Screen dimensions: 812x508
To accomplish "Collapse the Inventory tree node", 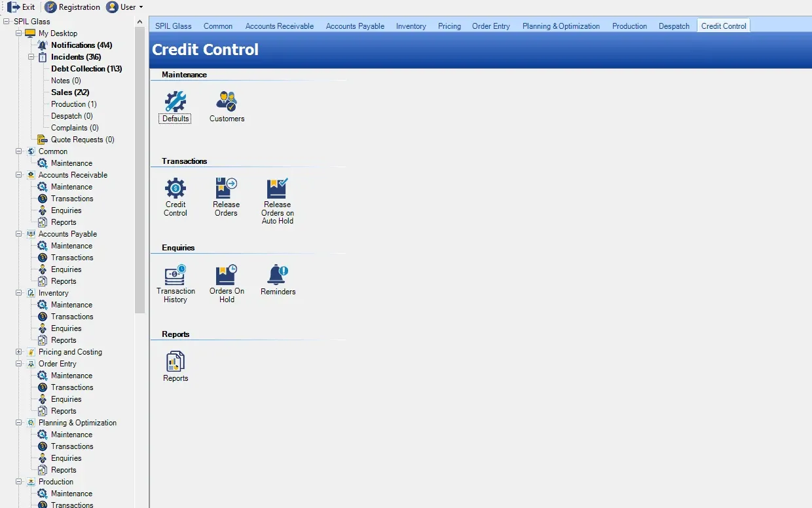I will click(x=19, y=293).
